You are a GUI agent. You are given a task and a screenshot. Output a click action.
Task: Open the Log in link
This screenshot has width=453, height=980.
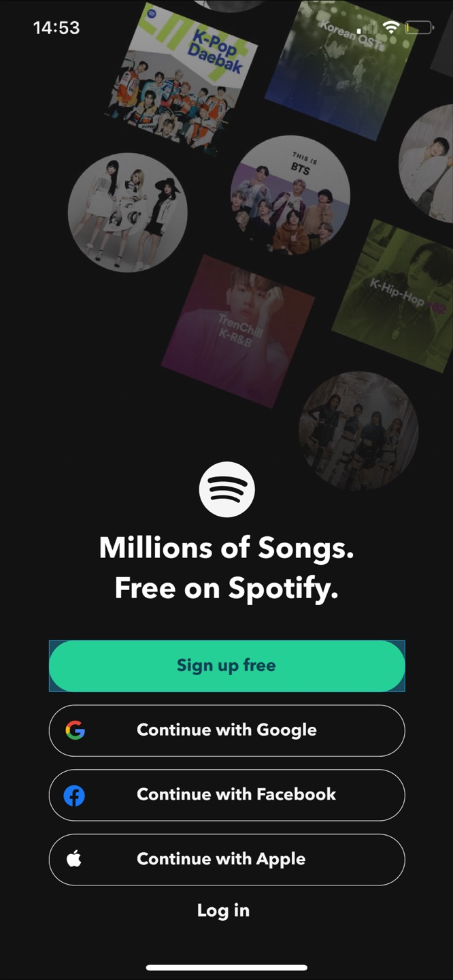(223, 911)
